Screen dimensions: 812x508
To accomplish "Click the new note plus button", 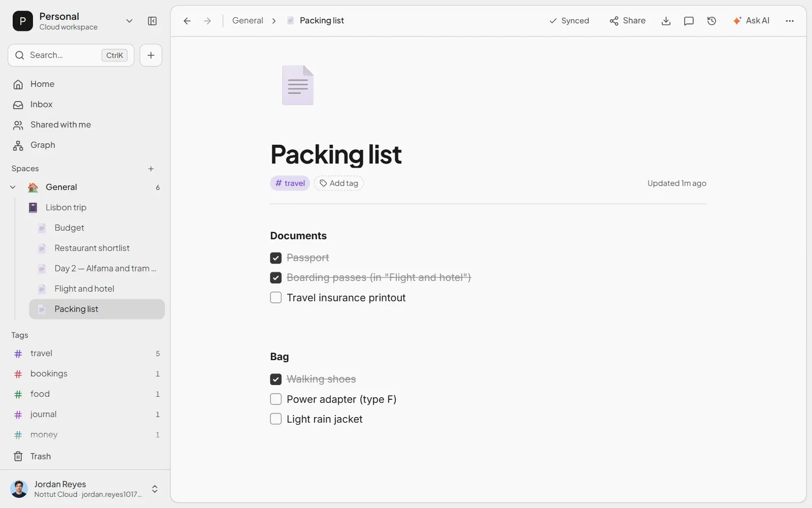I will tap(151, 55).
